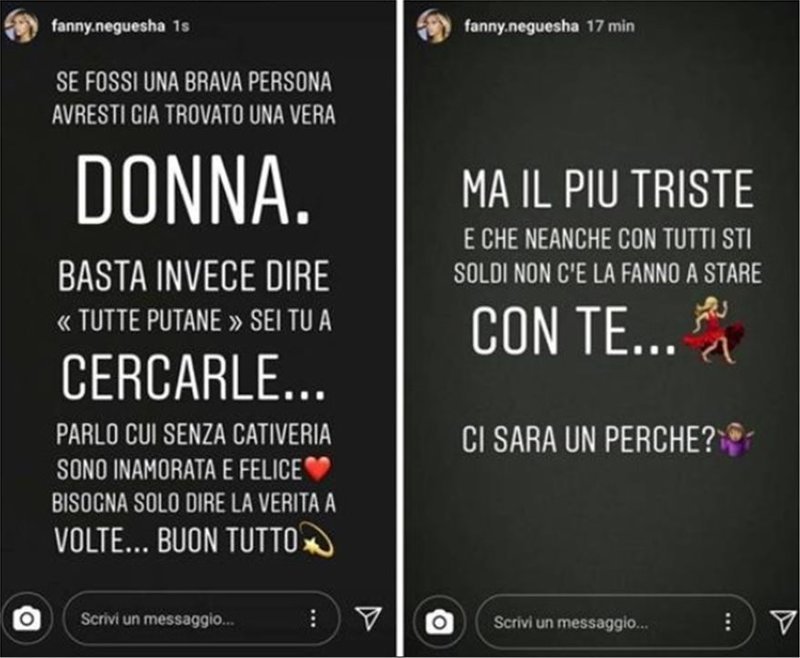Screen dimensions: 800x658
Task: Open three-dot options in right message bar
Action: (728, 622)
